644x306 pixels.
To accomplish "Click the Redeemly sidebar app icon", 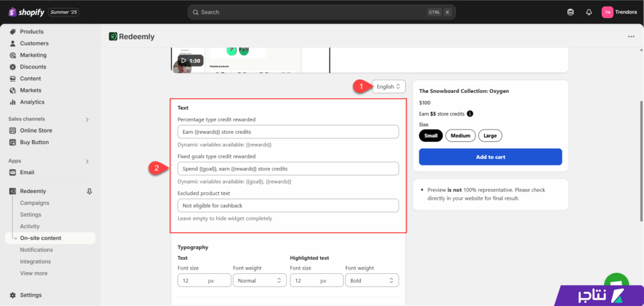I will (13, 191).
